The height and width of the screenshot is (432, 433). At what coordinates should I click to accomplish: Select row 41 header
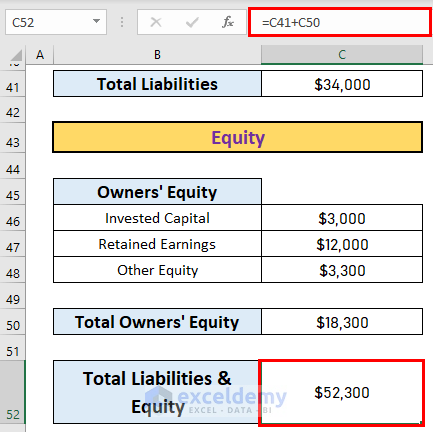click(13, 84)
